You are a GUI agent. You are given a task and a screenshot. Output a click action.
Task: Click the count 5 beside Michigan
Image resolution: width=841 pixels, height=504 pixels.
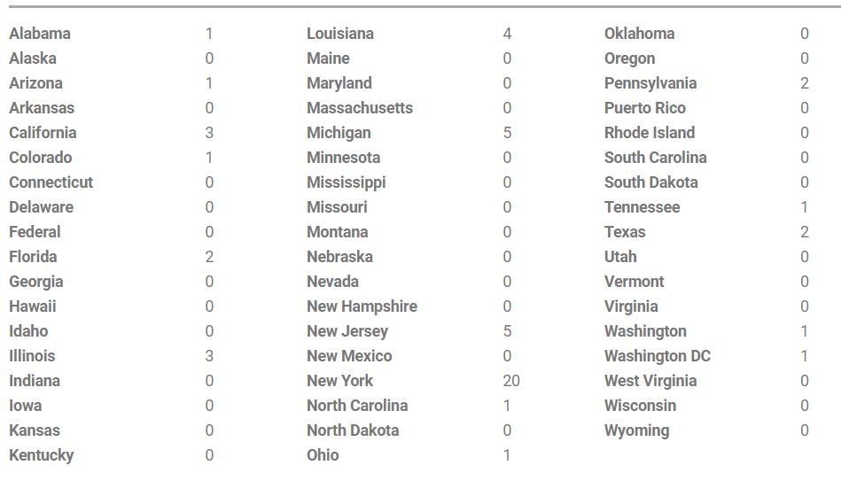point(507,133)
